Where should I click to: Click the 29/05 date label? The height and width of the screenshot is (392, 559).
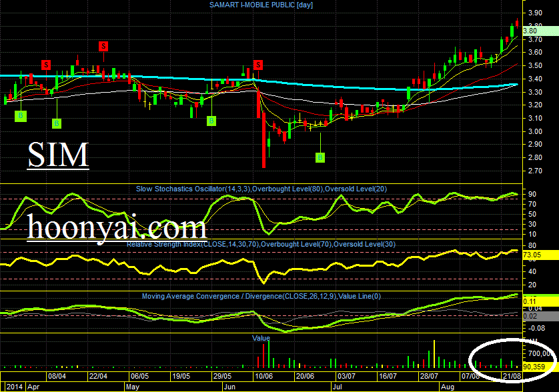click(x=222, y=376)
